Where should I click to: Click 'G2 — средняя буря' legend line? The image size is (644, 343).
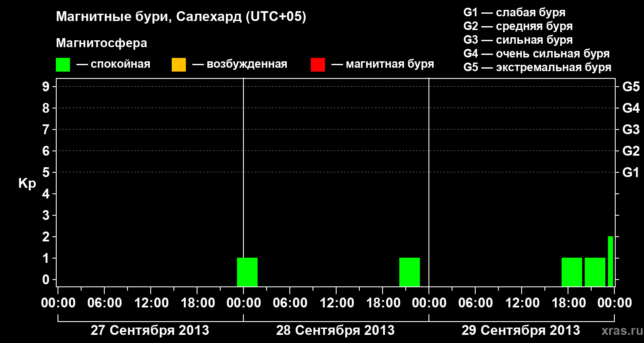(x=518, y=26)
